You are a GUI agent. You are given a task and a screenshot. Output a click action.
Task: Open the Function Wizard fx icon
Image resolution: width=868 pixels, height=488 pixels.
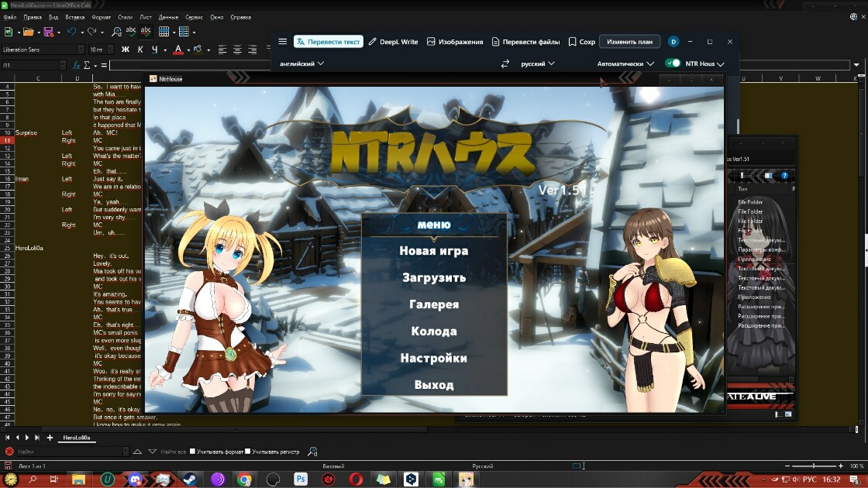pyautogui.click(x=77, y=65)
